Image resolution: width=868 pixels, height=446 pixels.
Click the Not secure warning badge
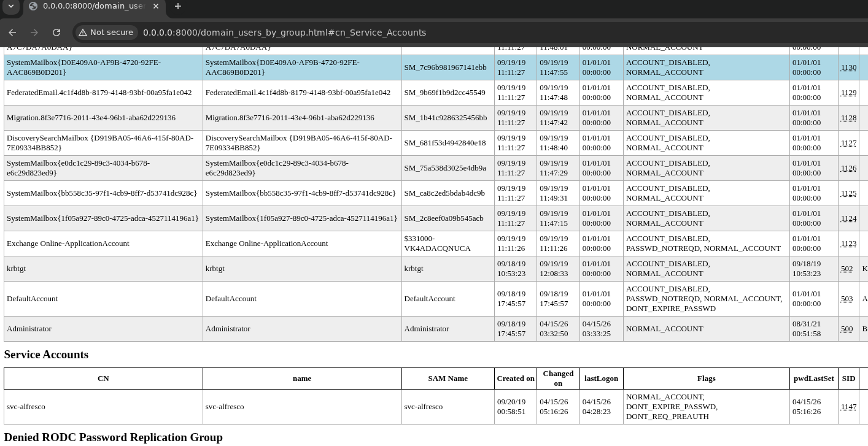(106, 33)
